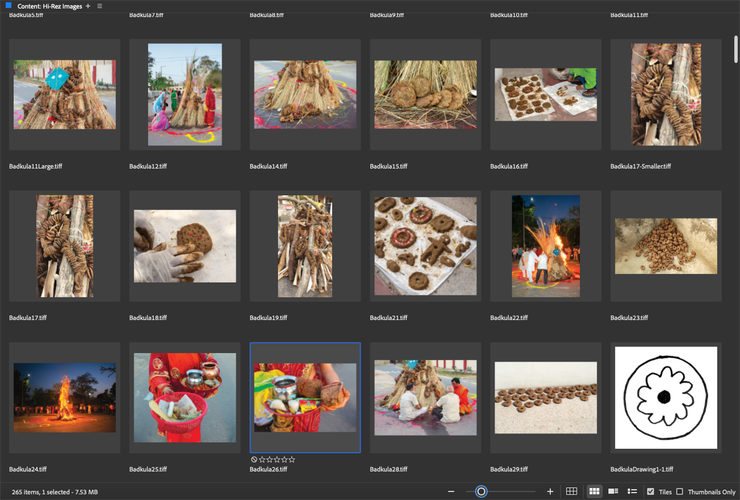Image resolution: width=740 pixels, height=500 pixels.
Task: Uncheck the Tiles checkbox
Action: pyautogui.click(x=650, y=492)
